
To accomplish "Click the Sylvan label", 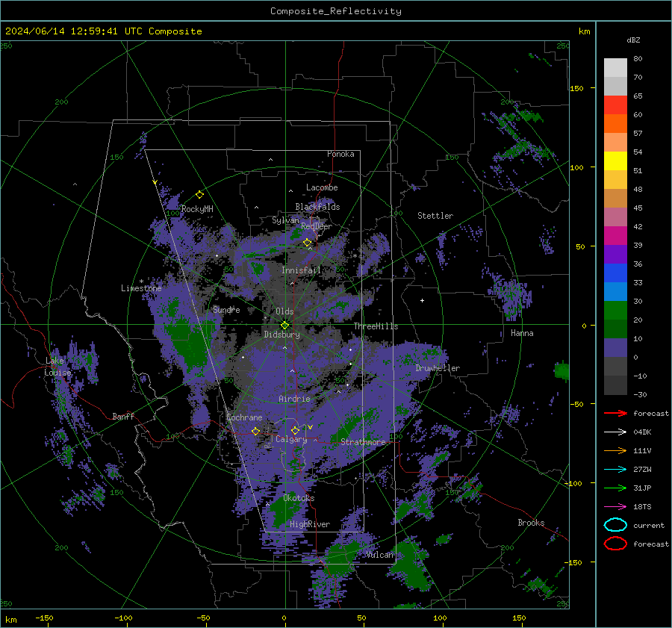I will click(285, 220).
